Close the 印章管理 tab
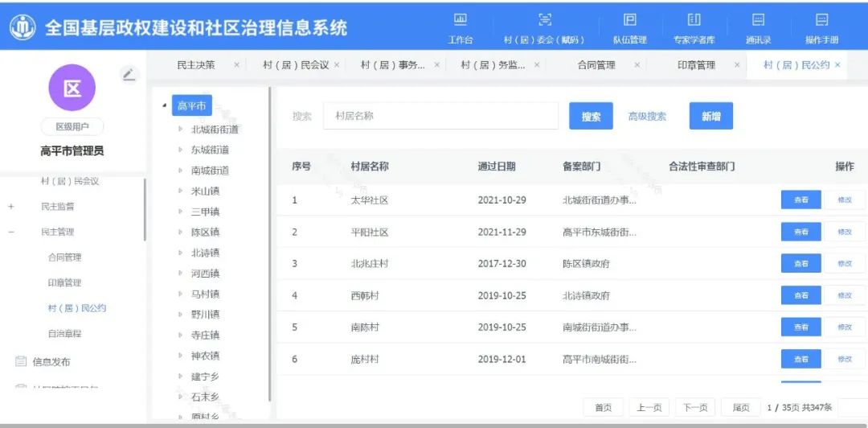Viewport: 868px width, 428px height. 737,65
